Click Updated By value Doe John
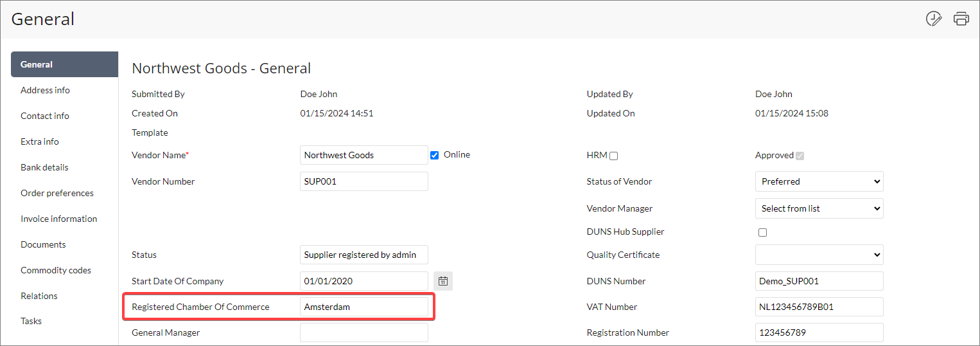The image size is (980, 346). click(774, 94)
